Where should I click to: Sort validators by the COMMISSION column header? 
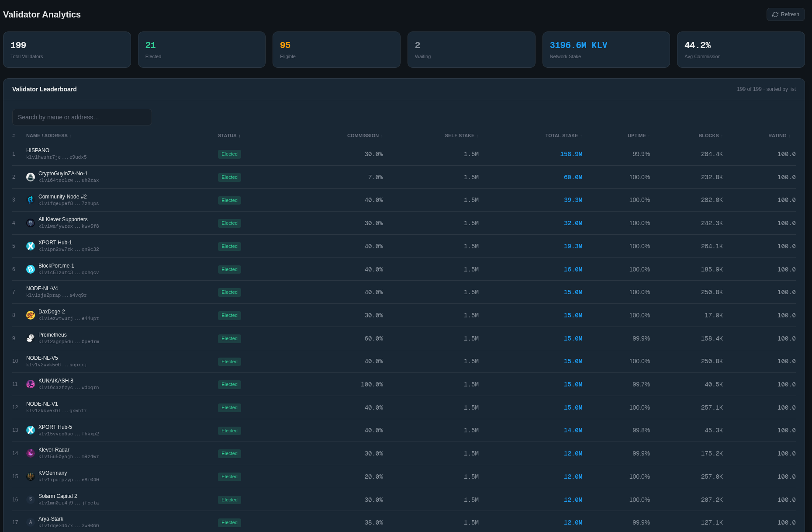pyautogui.click(x=365, y=136)
